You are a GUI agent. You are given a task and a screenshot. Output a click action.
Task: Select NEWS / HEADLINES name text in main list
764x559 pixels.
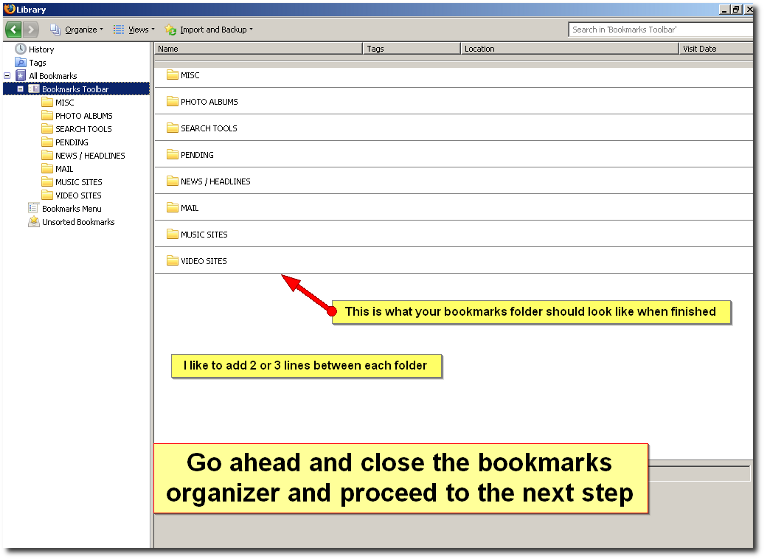(x=215, y=181)
